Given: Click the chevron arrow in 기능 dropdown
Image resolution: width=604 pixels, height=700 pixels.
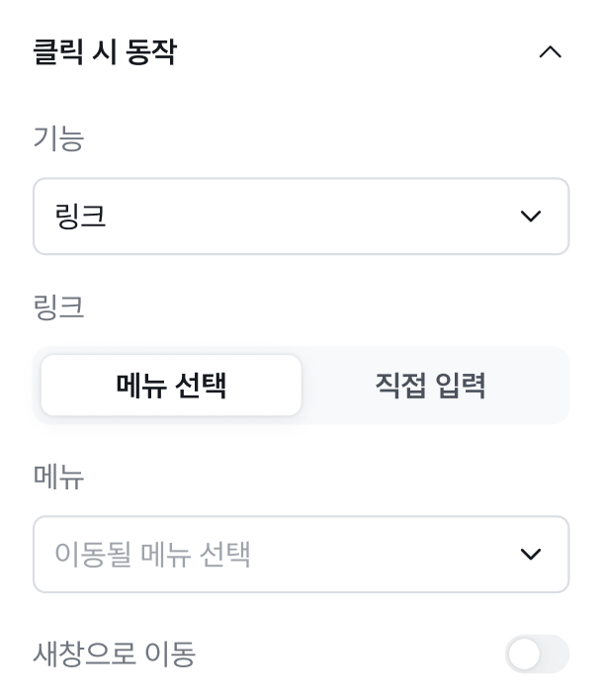Looking at the screenshot, I should tap(531, 217).
